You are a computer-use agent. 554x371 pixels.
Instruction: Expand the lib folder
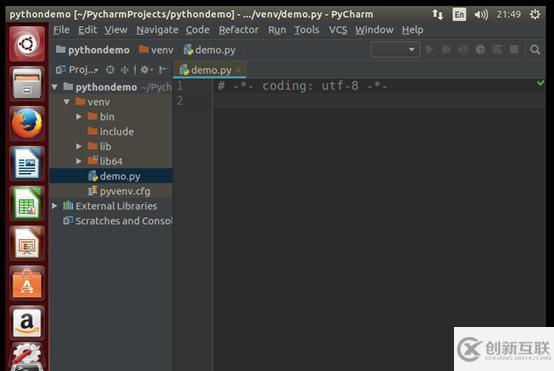(79, 146)
